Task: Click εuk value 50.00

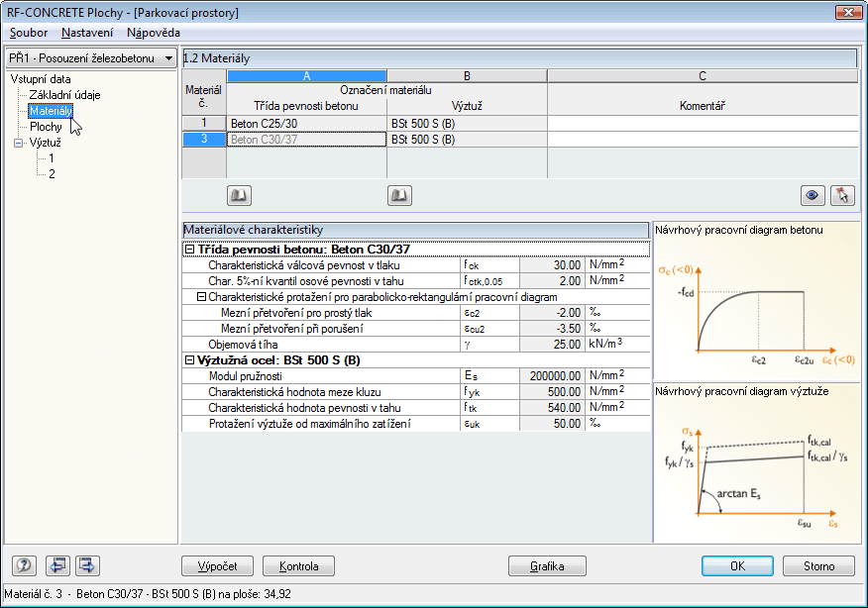Action: tap(552, 424)
